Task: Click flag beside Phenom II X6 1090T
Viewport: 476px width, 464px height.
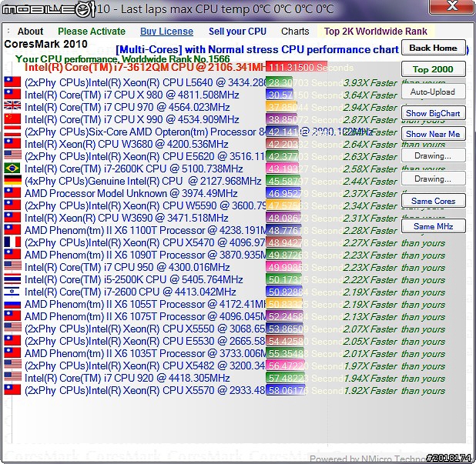Action: (12, 255)
